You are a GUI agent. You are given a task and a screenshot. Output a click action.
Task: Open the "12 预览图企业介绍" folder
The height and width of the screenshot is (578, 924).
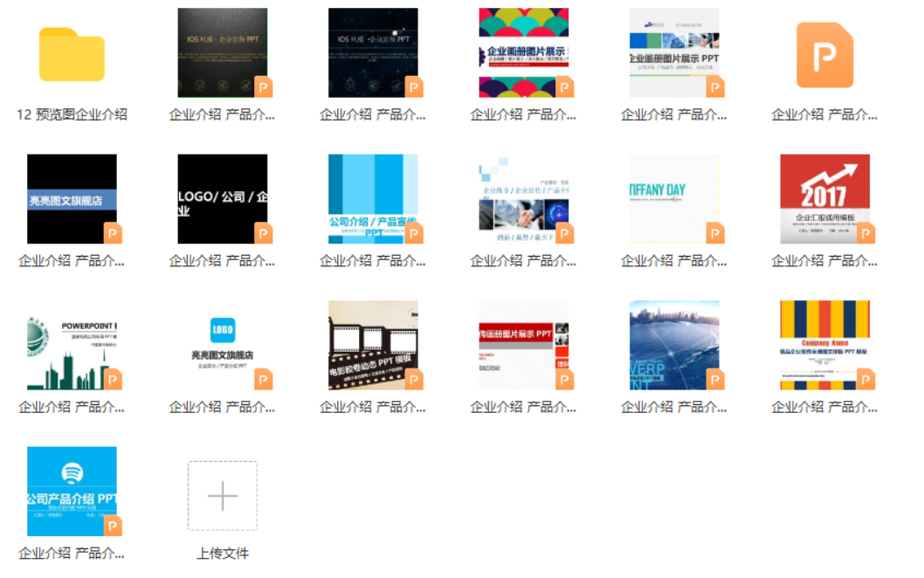pos(72,54)
